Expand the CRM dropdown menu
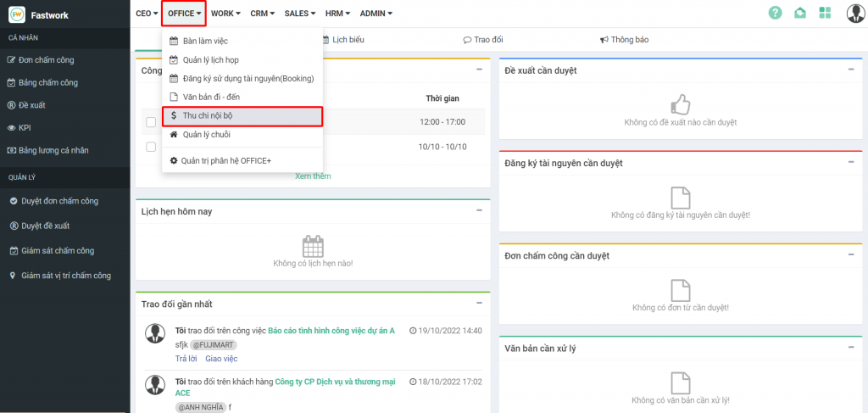The width and height of the screenshot is (868, 413). pyautogui.click(x=261, y=14)
